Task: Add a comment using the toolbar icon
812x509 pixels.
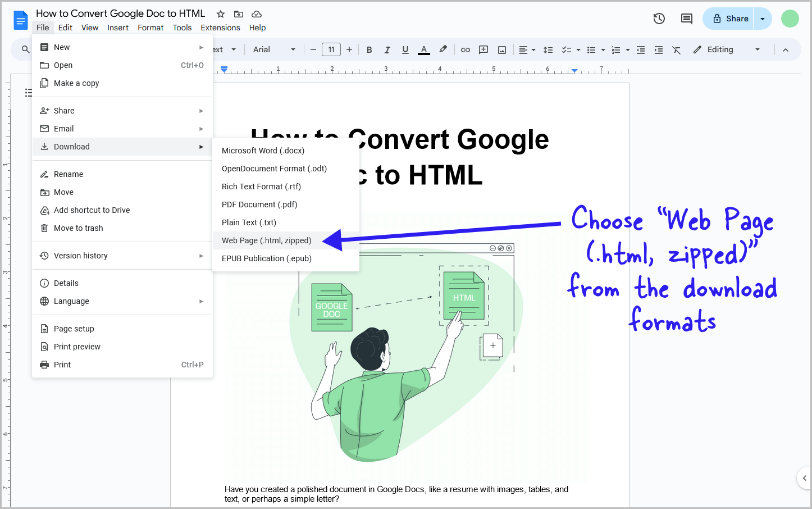Action: tap(483, 49)
